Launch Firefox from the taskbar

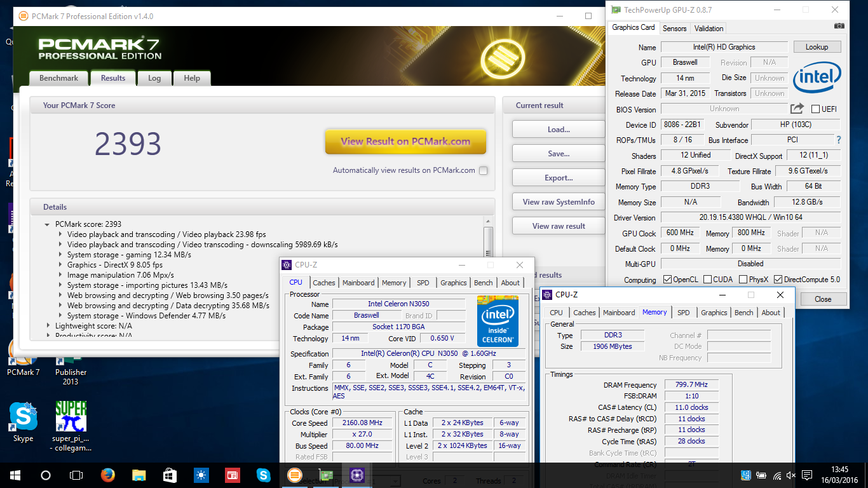pyautogui.click(x=107, y=475)
